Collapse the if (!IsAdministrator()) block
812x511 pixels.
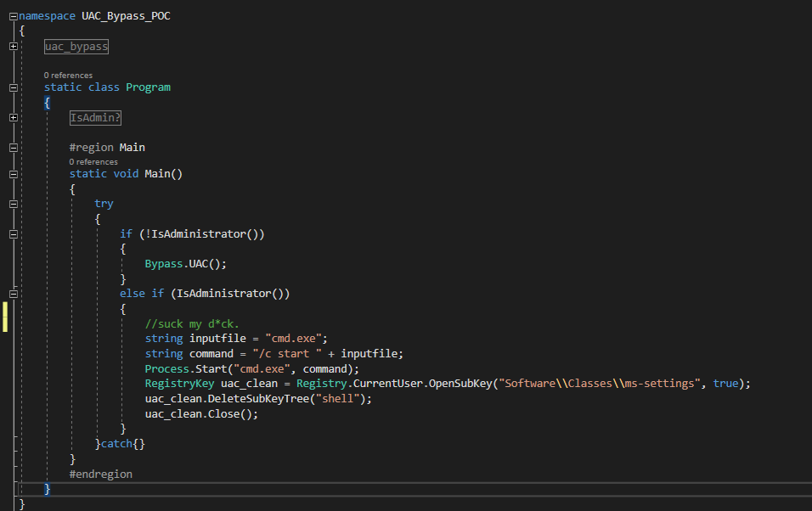[x=14, y=234]
